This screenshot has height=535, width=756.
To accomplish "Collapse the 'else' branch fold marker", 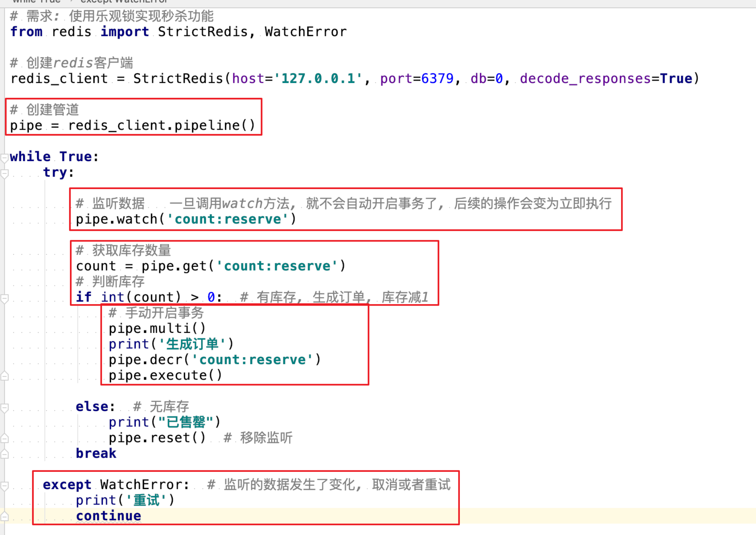I will point(4,408).
